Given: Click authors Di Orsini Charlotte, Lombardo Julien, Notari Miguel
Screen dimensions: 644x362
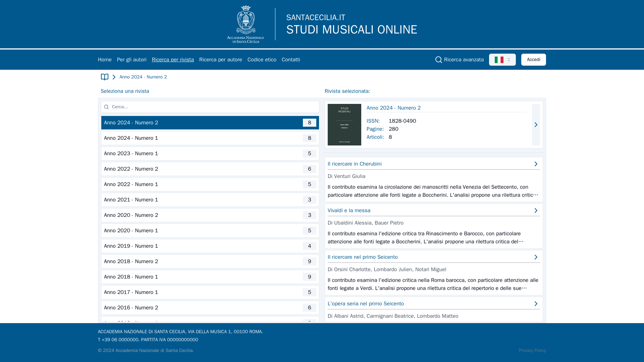Looking at the screenshot, I should click(387, 269).
